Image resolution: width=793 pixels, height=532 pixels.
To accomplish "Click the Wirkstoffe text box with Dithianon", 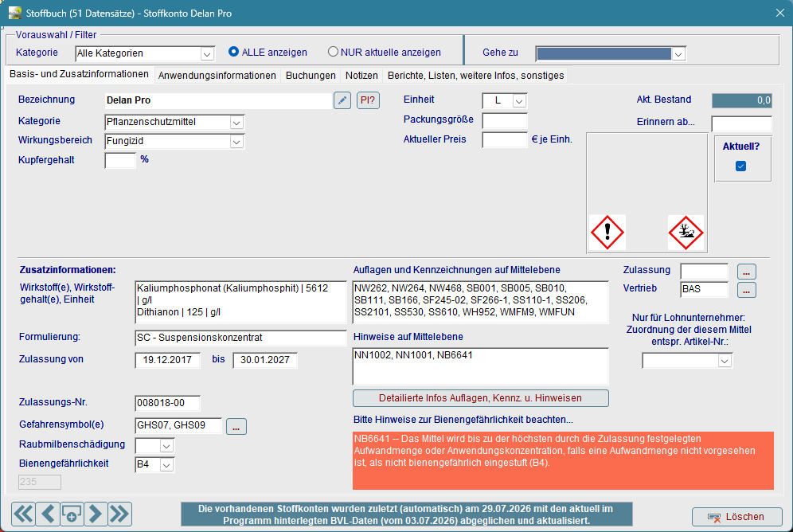I will pyautogui.click(x=240, y=302).
